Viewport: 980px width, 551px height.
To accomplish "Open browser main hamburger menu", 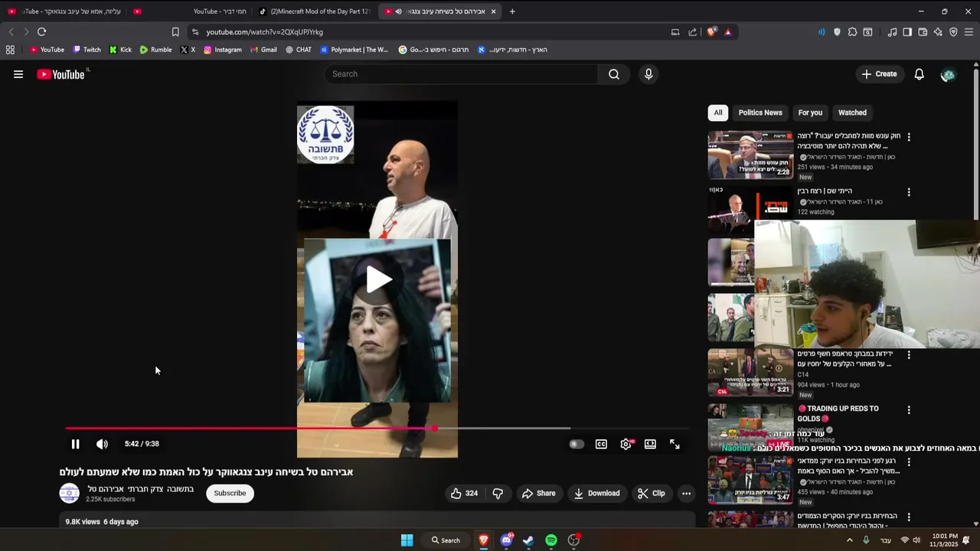I will click(969, 32).
